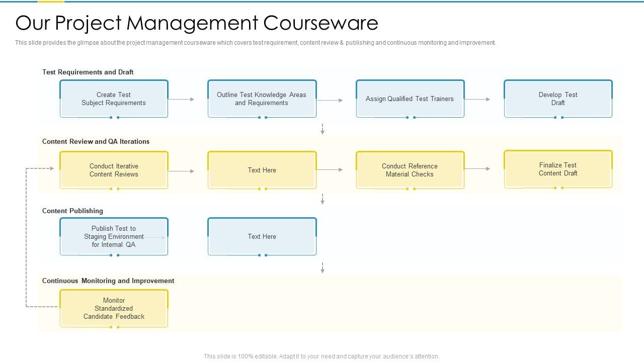Select the slide description subtitle text

[256, 43]
